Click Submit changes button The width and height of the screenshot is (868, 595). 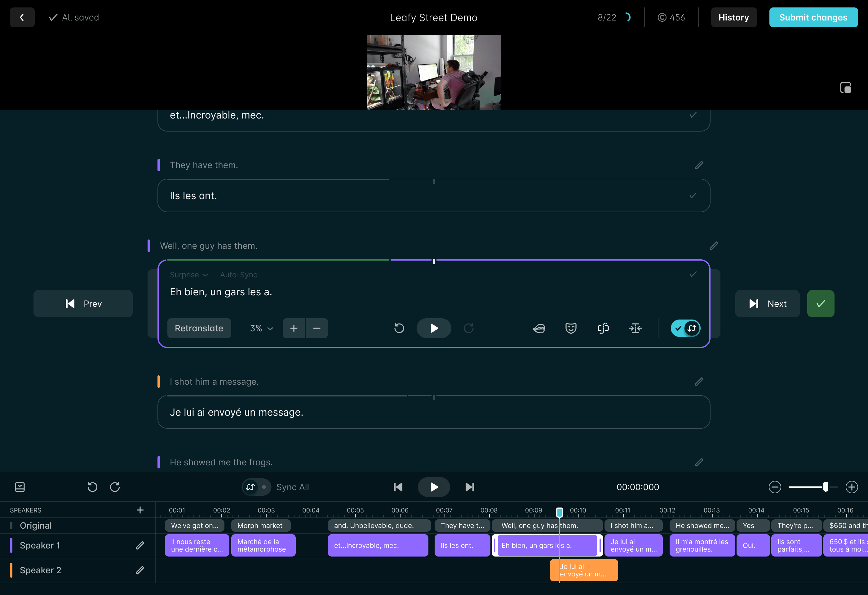(813, 18)
